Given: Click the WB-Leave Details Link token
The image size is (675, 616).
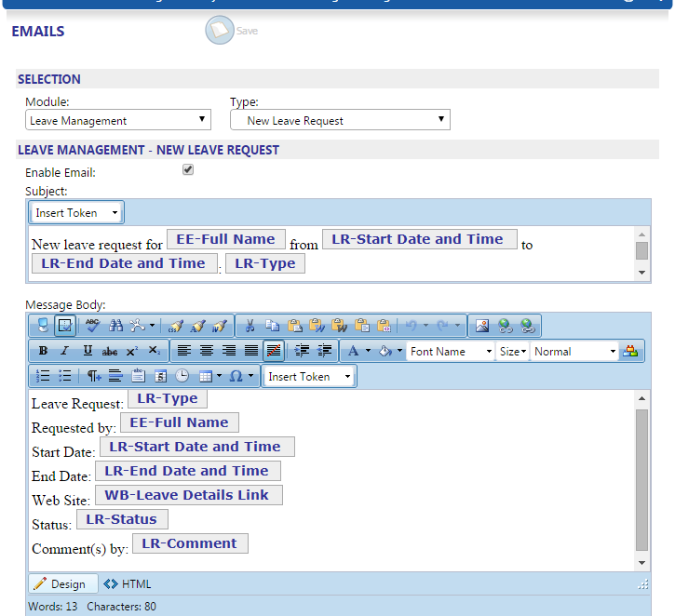Looking at the screenshot, I should coord(187,495).
